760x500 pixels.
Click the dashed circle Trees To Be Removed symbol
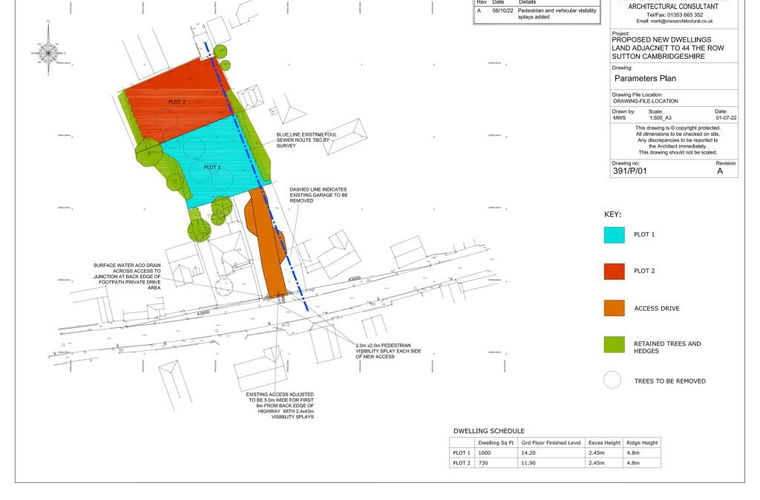[x=613, y=381]
